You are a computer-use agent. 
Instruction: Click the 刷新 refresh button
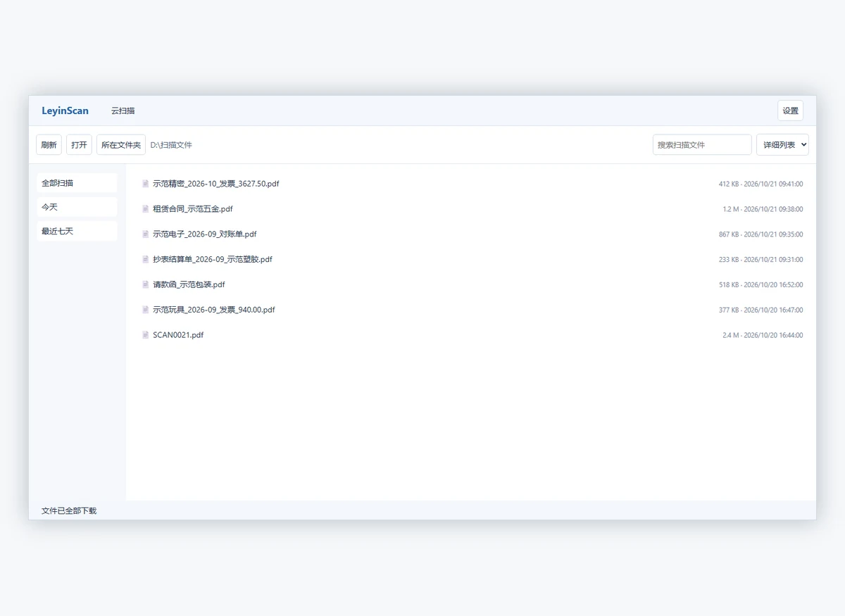coord(49,145)
